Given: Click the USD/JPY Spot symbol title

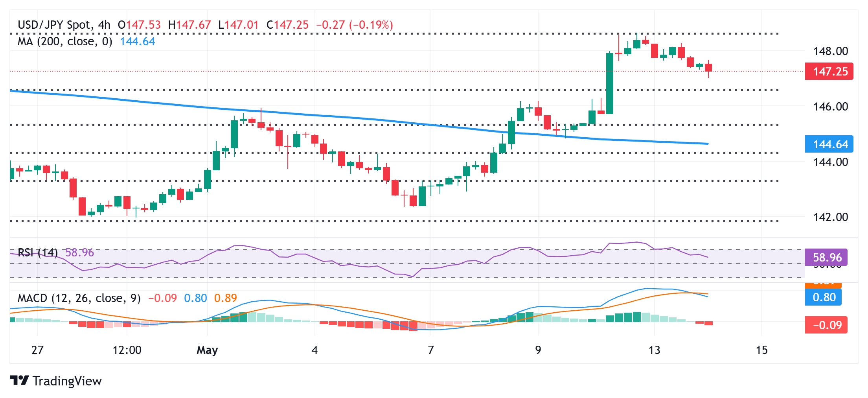Looking at the screenshot, I should pos(54,25).
